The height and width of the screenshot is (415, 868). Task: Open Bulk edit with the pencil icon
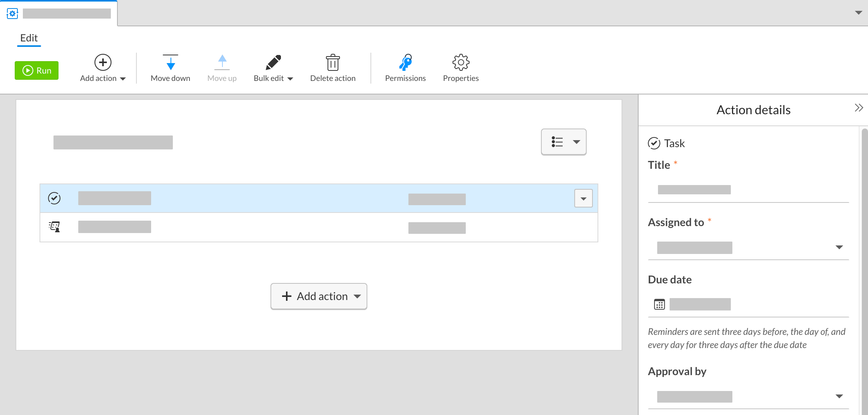(x=272, y=62)
